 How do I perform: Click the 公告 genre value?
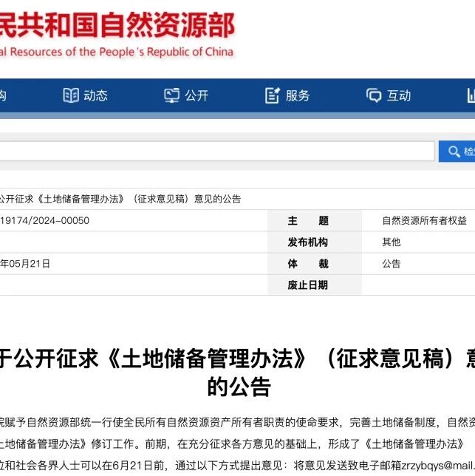pos(392,263)
